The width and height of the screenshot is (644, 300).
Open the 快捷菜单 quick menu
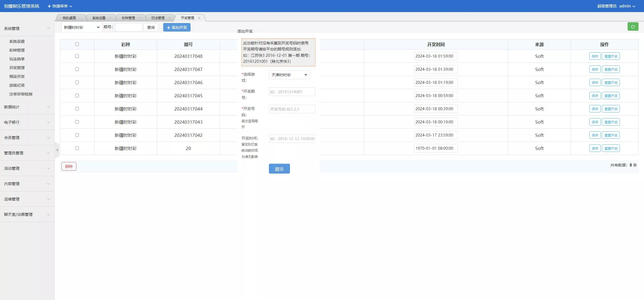pyautogui.click(x=59, y=6)
